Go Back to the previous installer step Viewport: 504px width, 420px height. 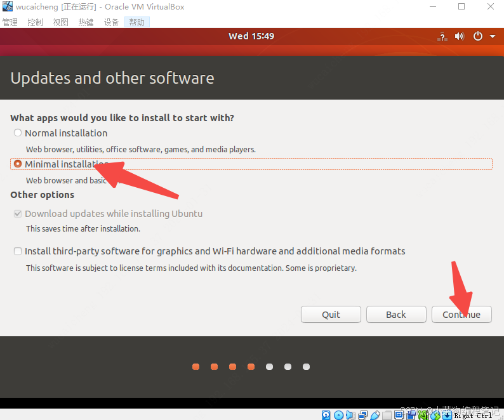(x=396, y=314)
